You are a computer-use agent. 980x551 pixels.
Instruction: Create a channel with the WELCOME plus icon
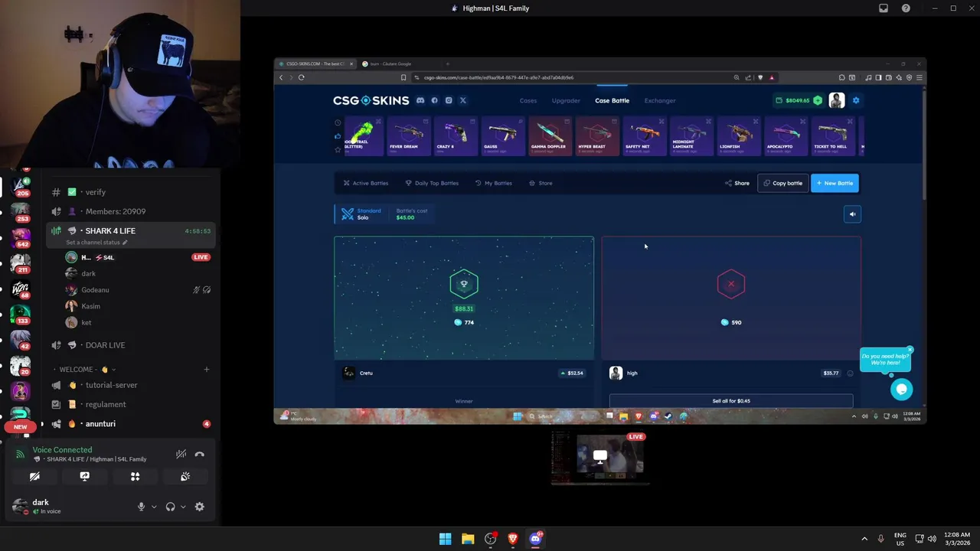[x=206, y=370]
